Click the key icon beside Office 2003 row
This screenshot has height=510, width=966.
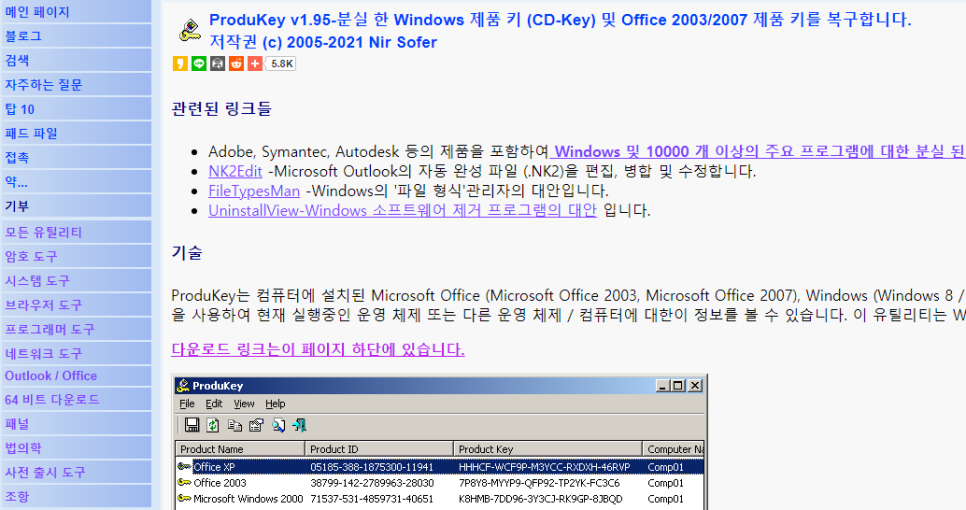coord(184,482)
